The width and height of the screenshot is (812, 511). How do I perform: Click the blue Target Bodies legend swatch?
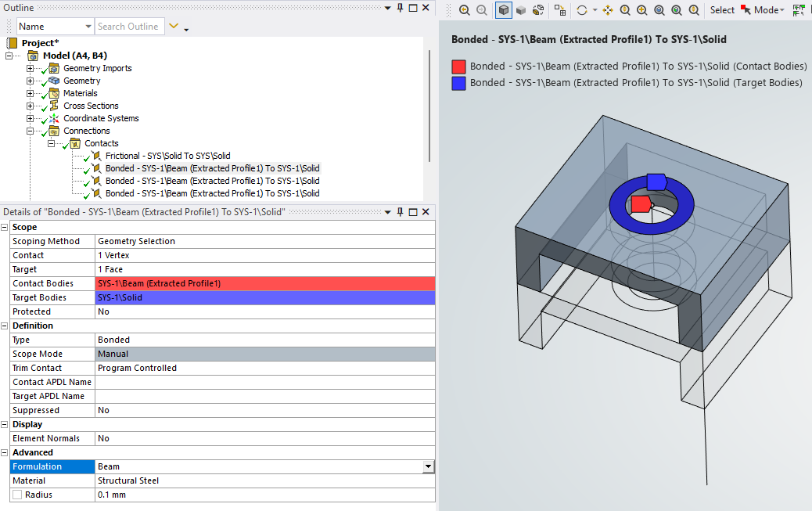coord(459,83)
